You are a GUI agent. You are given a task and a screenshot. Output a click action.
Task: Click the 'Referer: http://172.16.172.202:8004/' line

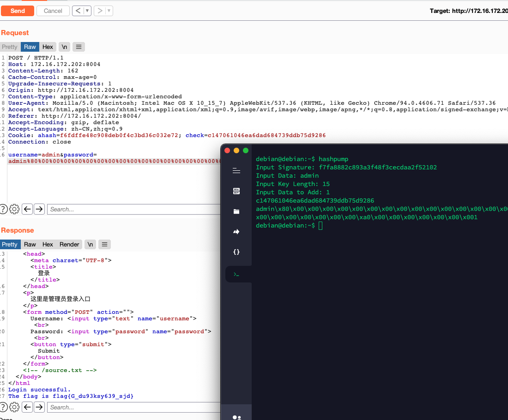74,116
